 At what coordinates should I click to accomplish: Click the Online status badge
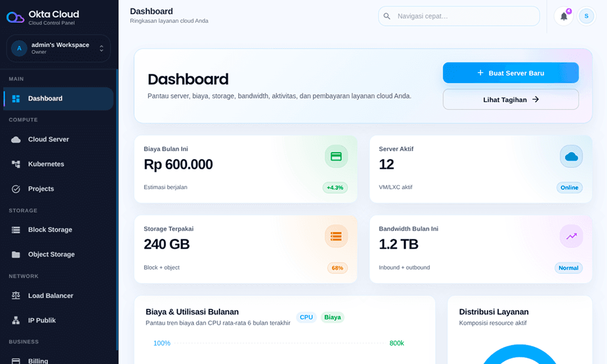click(x=570, y=188)
